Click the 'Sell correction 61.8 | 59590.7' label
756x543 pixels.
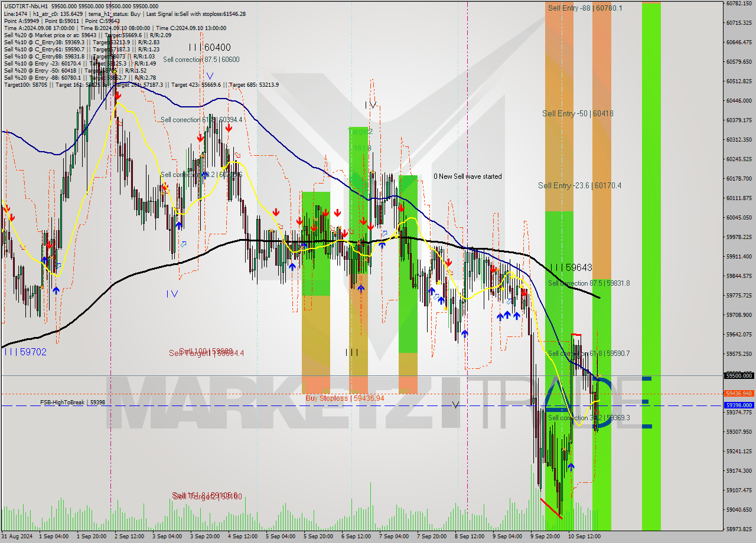[589, 354]
